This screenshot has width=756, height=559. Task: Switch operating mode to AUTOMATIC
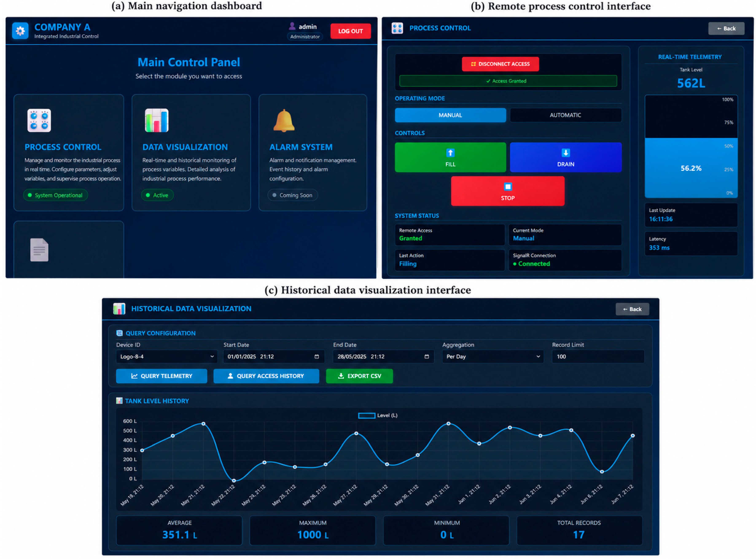pyautogui.click(x=565, y=115)
